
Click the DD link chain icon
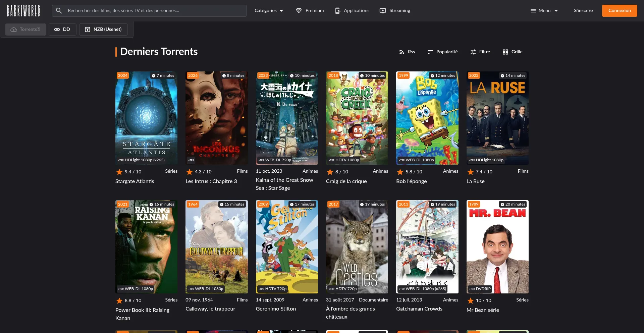point(57,30)
